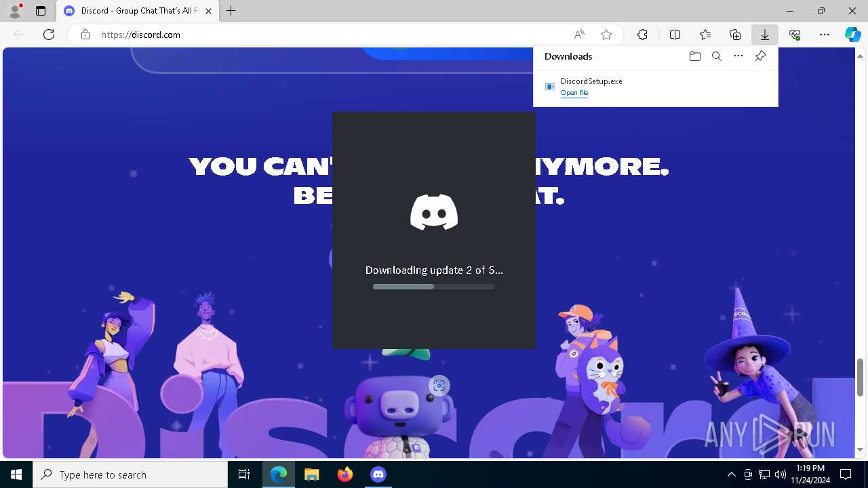Viewport: 868px width, 488px height.
Task: Click the Discord update progress bar
Action: tap(434, 287)
